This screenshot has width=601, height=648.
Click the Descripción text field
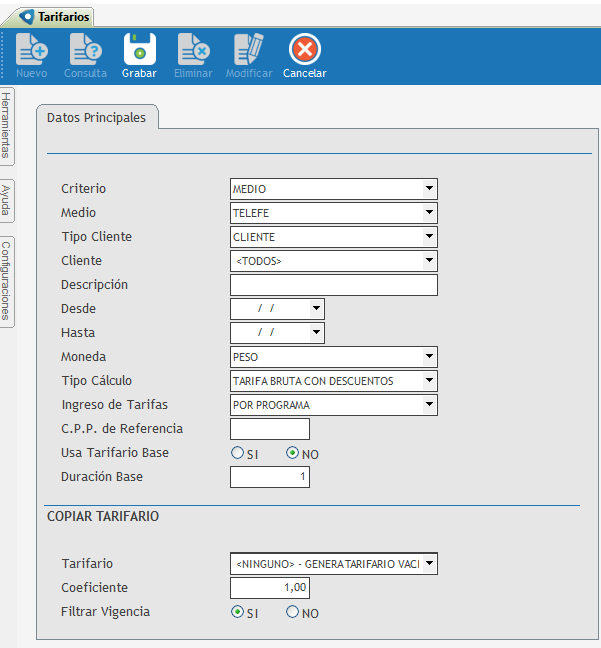[x=334, y=285]
